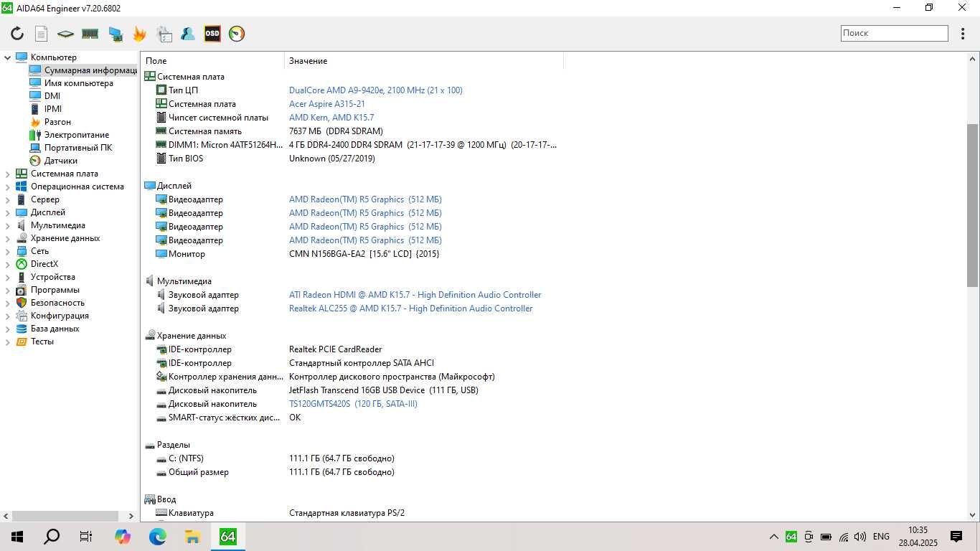Select Суммарная информация in the tree

(x=83, y=70)
